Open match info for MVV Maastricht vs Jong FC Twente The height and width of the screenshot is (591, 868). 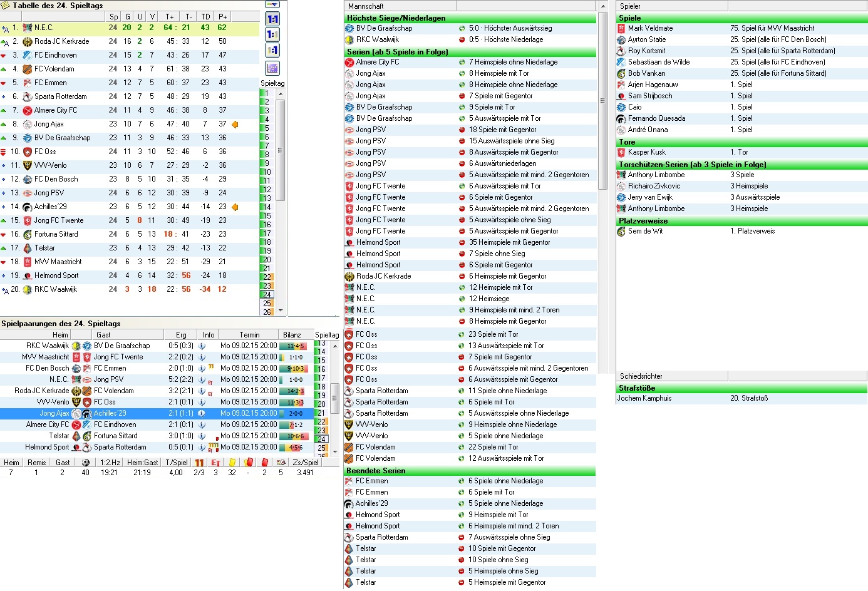(x=202, y=357)
